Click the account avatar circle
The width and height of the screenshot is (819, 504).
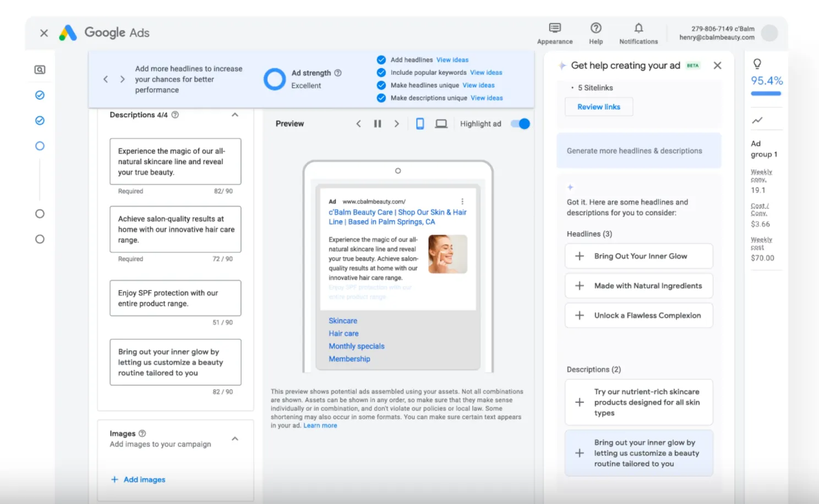pos(769,33)
